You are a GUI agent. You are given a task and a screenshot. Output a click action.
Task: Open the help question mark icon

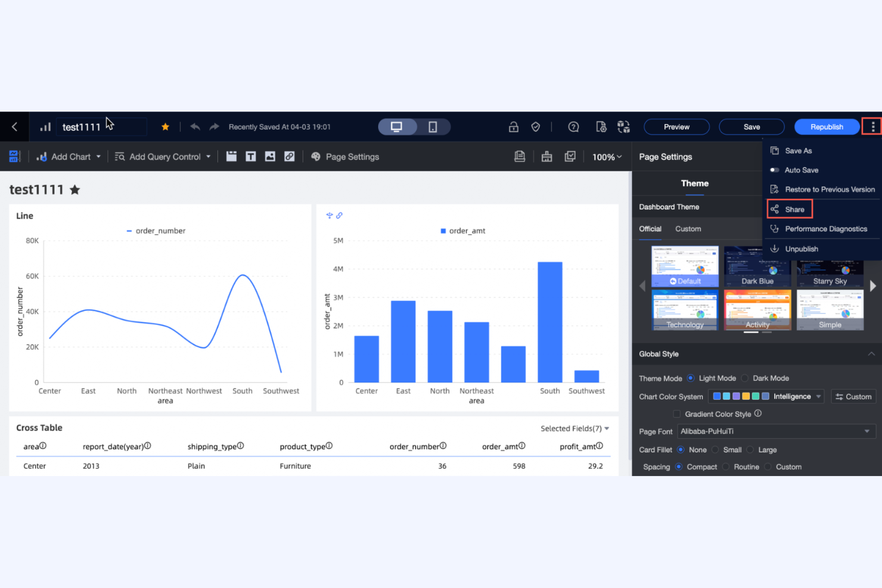(x=573, y=126)
